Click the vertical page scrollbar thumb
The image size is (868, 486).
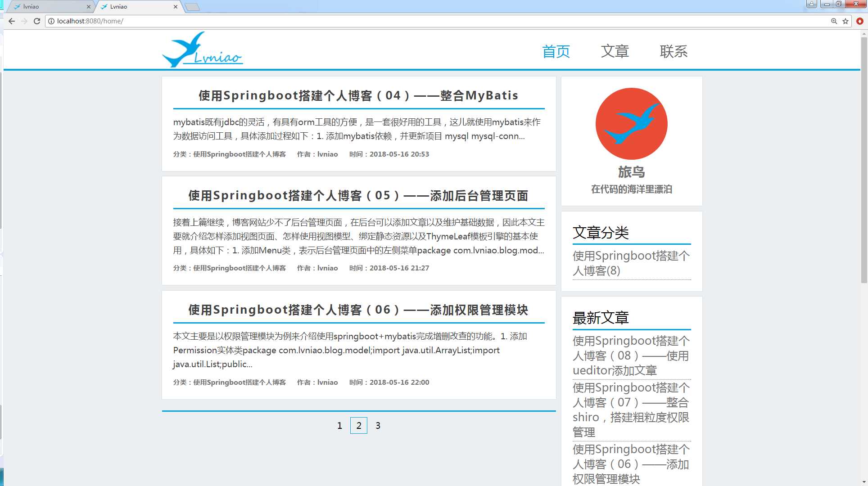pos(864,160)
